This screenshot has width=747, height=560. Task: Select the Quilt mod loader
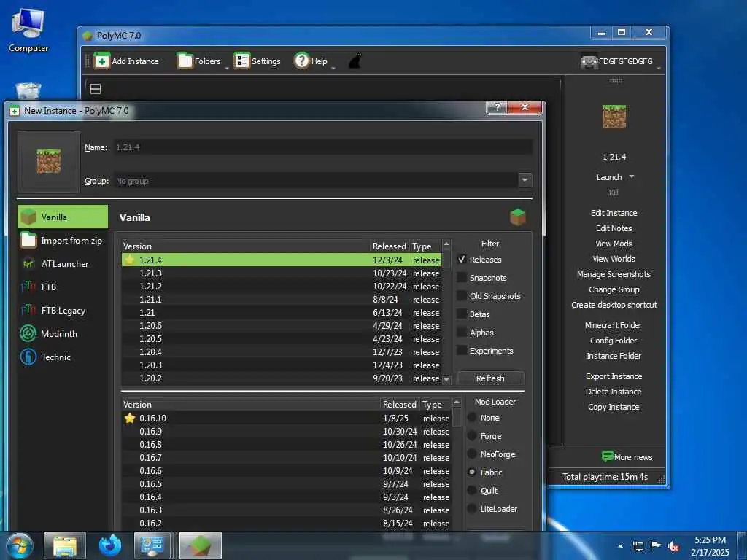click(472, 491)
